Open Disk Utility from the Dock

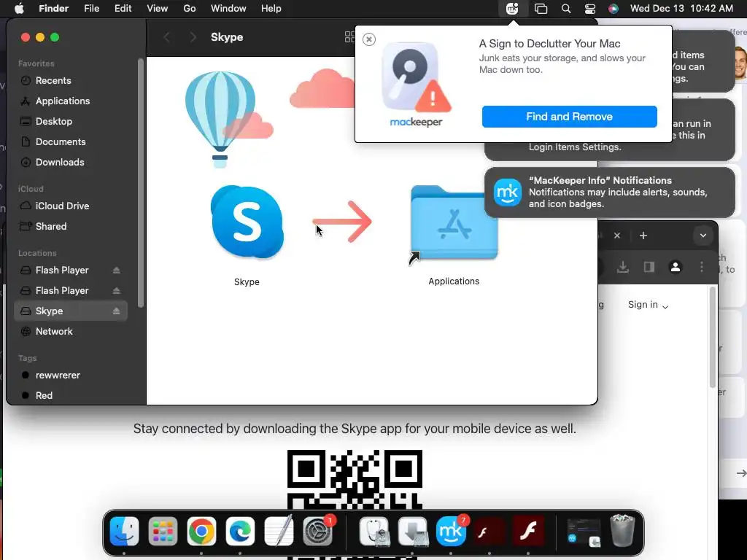pyautogui.click(x=374, y=531)
